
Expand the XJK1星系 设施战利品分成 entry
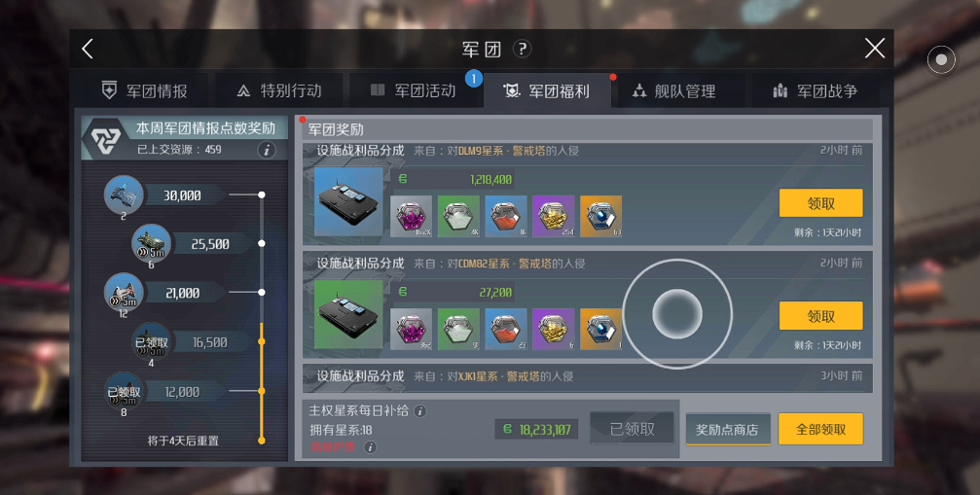coord(588,377)
